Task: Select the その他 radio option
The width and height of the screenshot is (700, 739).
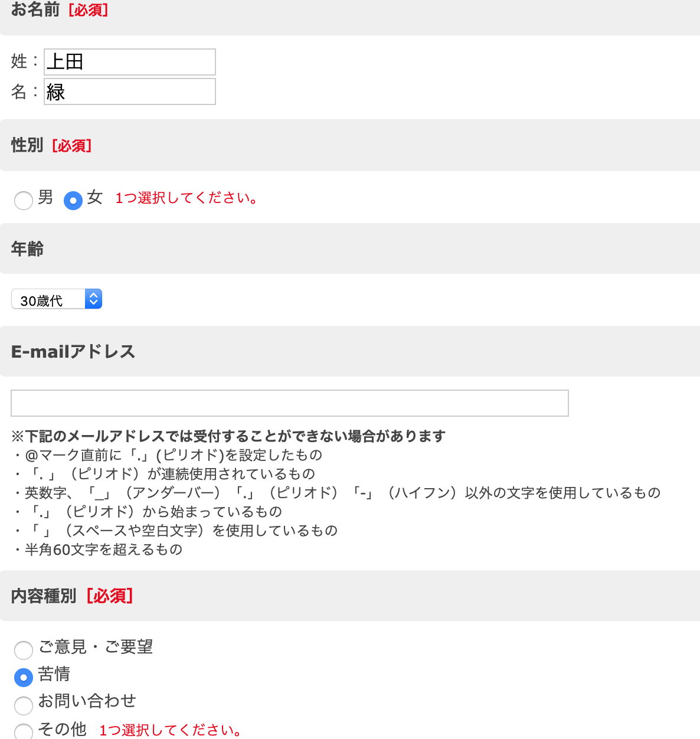Action: click(x=24, y=732)
